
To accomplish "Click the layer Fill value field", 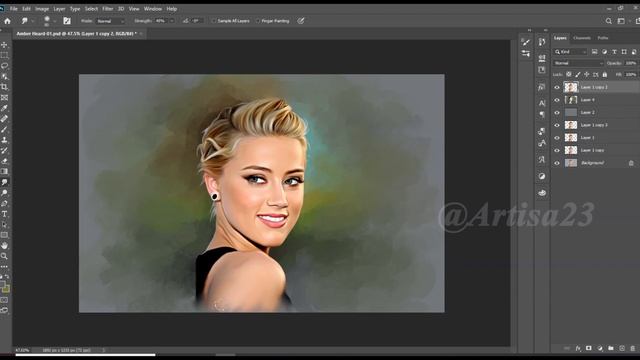I will click(631, 75).
